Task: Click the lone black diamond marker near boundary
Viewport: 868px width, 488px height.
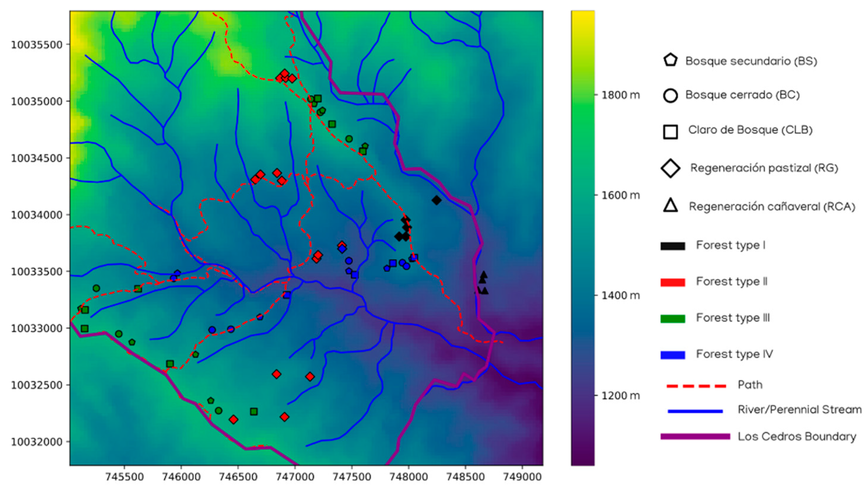Action: tap(436, 200)
